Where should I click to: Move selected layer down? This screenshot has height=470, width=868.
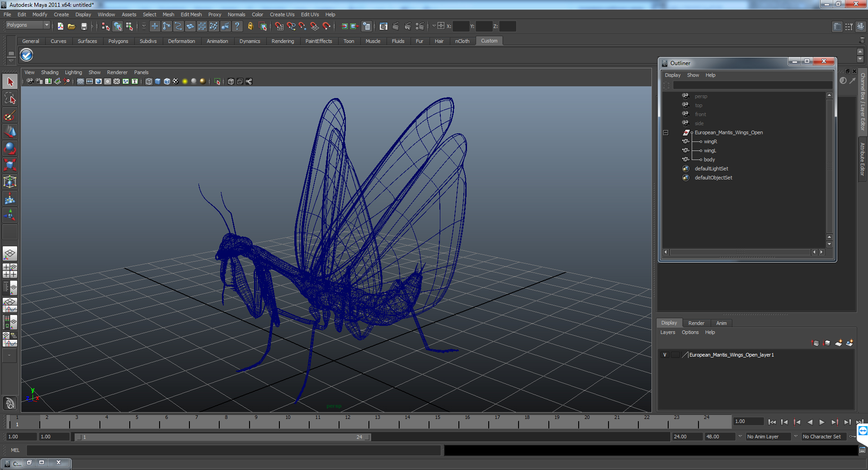click(827, 343)
